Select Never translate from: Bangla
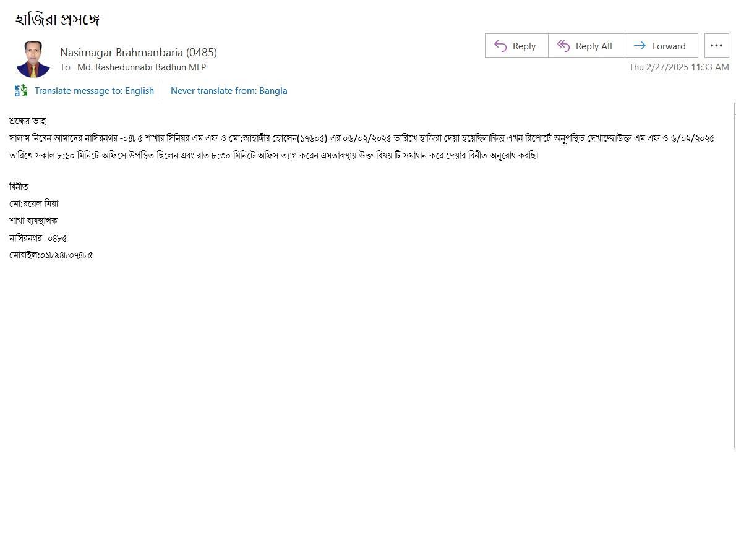Viewport: 736px width, 560px height. click(x=229, y=90)
